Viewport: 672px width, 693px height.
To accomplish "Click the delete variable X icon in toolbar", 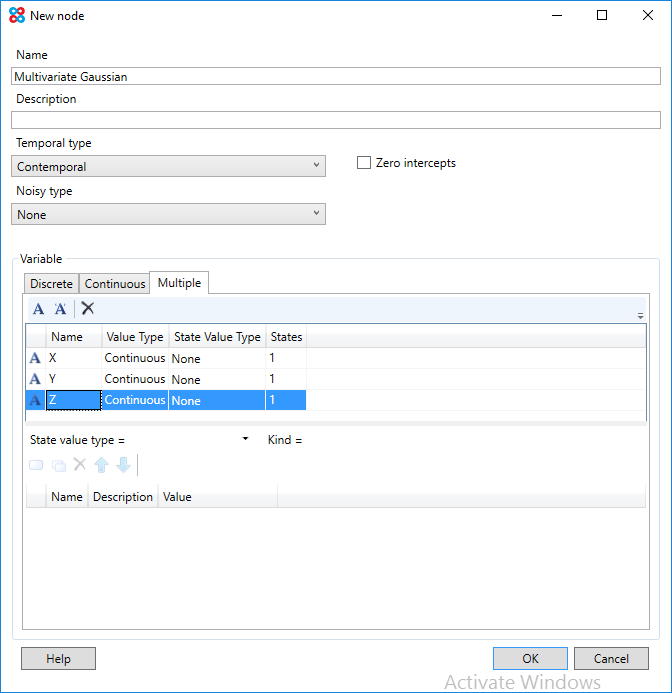I will (x=88, y=309).
